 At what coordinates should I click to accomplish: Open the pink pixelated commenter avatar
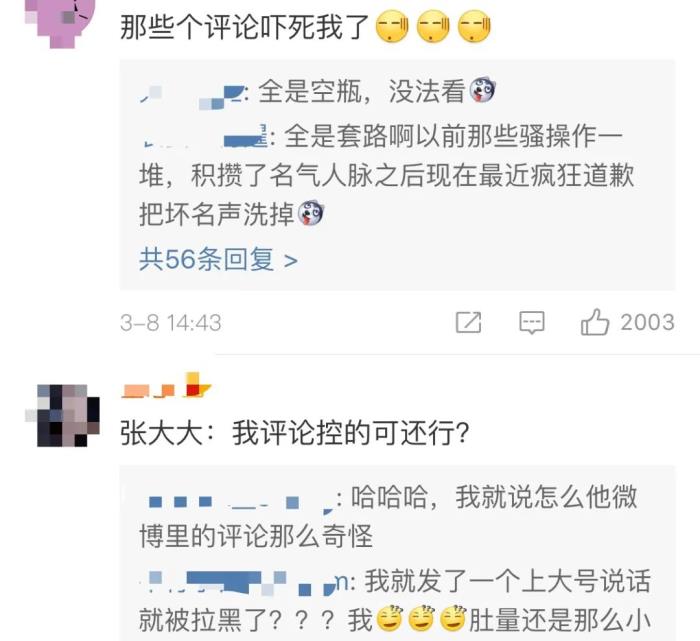60,20
